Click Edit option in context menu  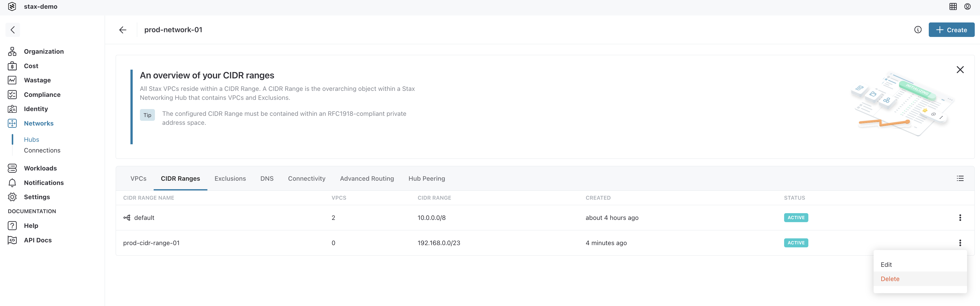pyautogui.click(x=886, y=264)
